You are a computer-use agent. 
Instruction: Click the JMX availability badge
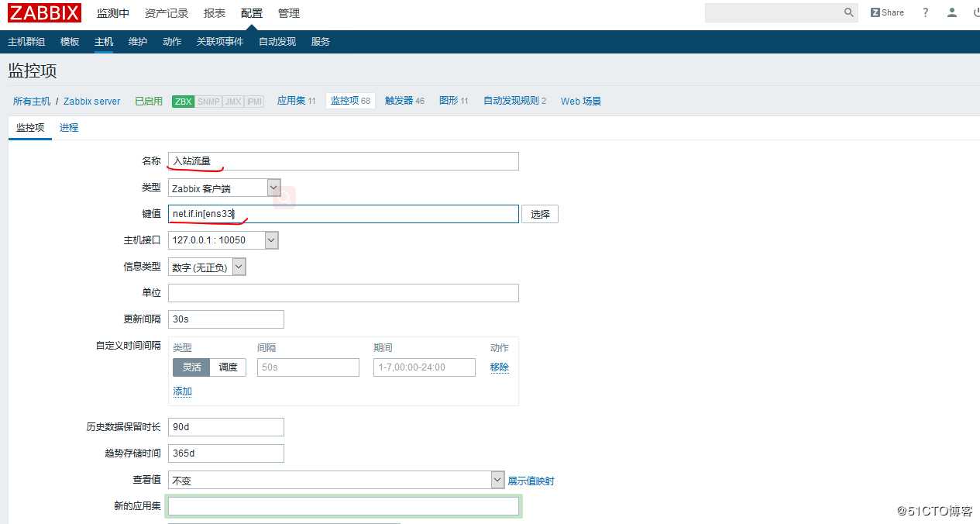click(x=232, y=102)
